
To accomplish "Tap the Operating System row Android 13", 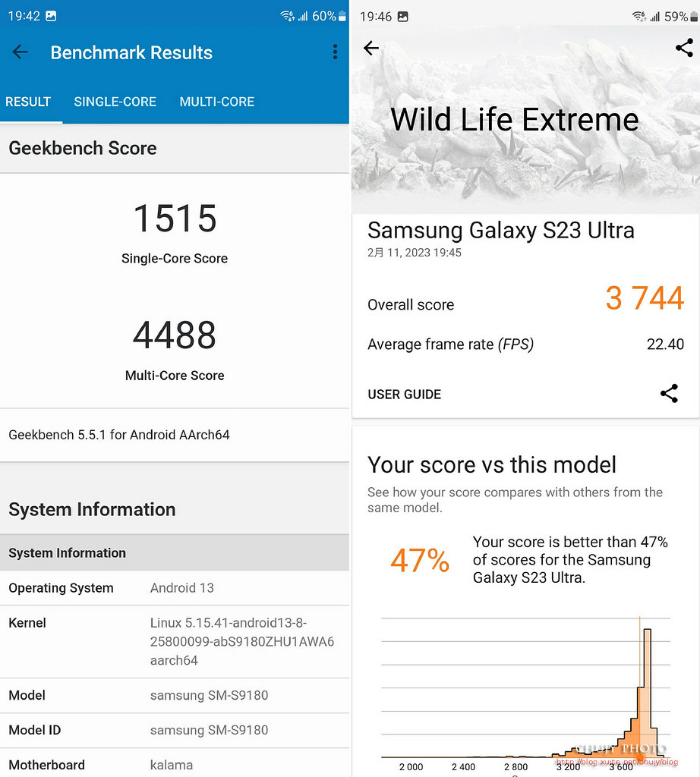I will tap(175, 588).
